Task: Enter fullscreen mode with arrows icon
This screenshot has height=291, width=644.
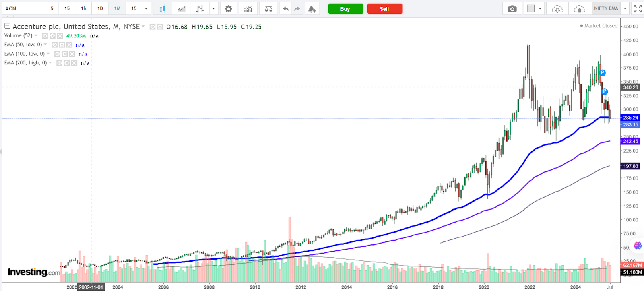Action: tap(638, 8)
